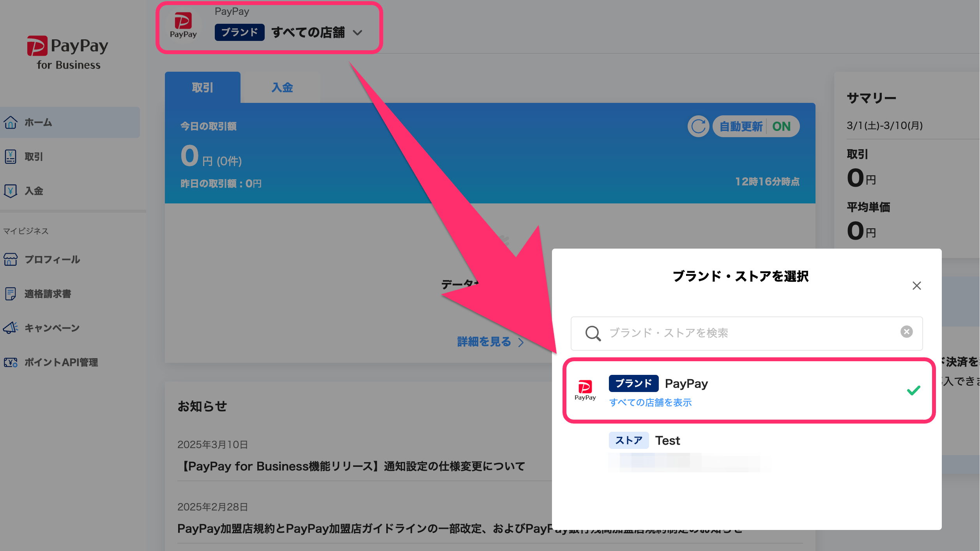This screenshot has width=980, height=551.
Task: Click the 取引 receipt icon in sidebar
Action: tap(11, 157)
